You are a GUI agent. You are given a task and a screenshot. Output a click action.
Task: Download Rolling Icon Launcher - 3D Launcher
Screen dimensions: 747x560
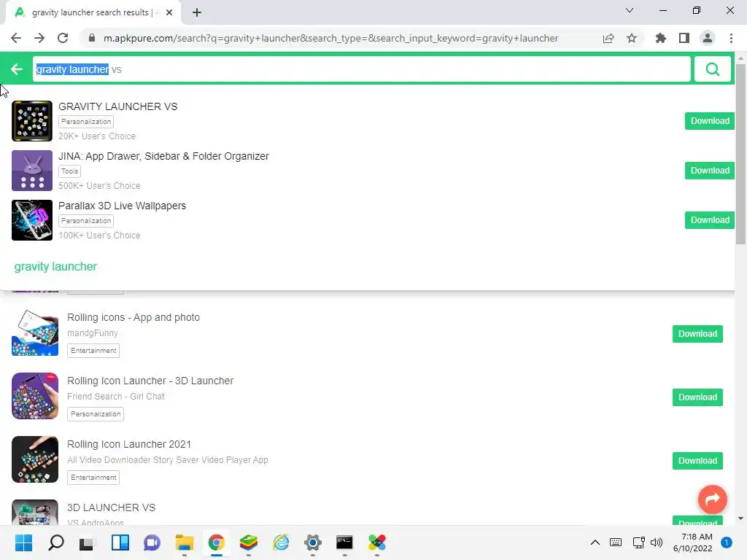pyautogui.click(x=697, y=397)
